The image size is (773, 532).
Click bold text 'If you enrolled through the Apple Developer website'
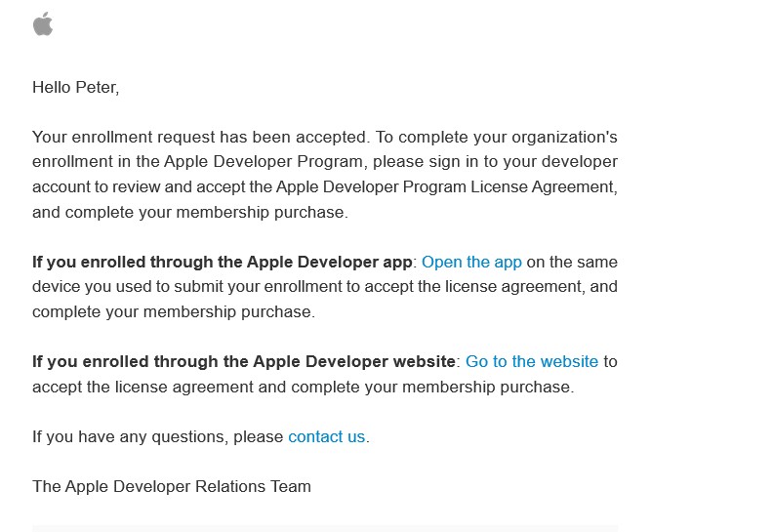click(x=244, y=361)
